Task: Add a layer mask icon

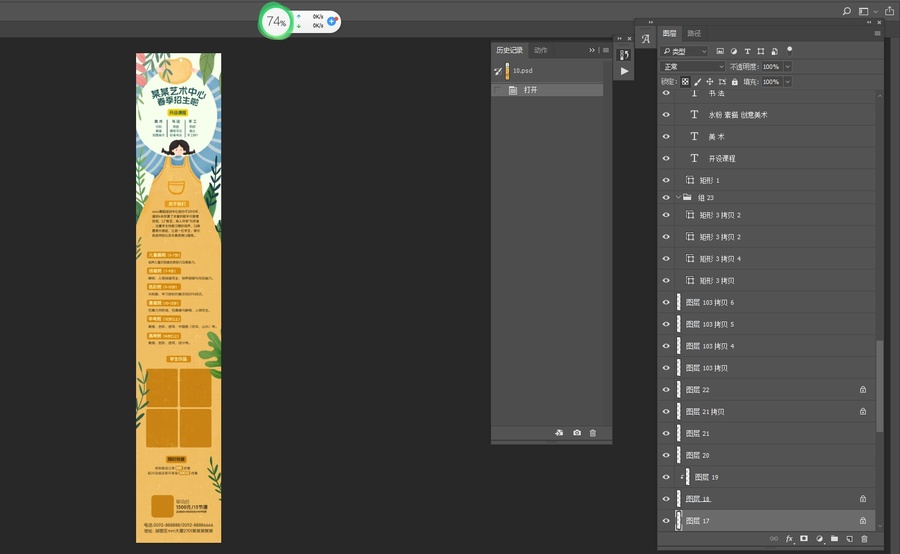Action: (804, 538)
